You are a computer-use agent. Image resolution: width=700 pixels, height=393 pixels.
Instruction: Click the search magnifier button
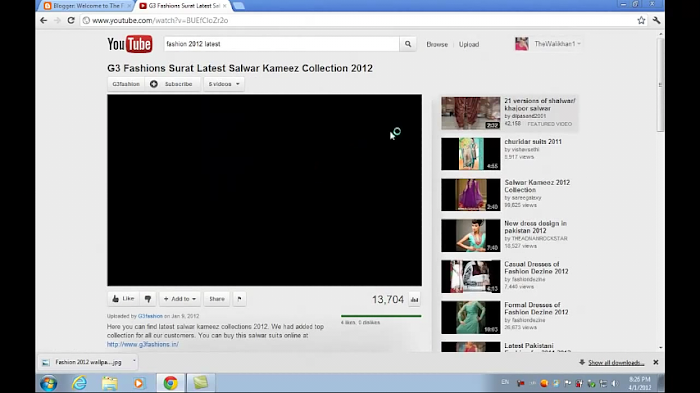tap(408, 44)
